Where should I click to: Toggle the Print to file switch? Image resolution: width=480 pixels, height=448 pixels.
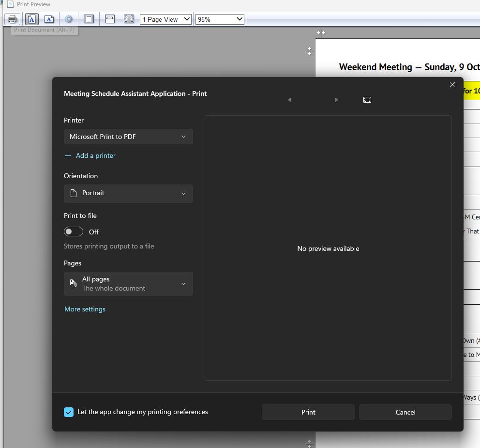[x=74, y=232]
